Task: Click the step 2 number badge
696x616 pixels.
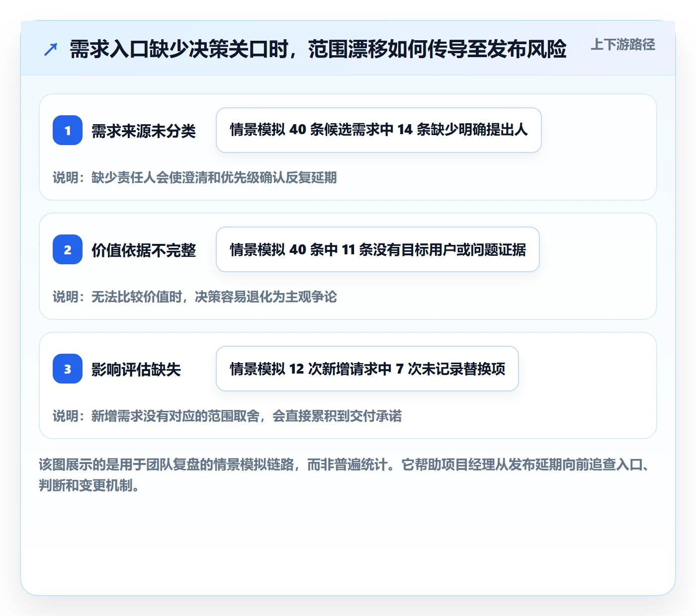Action: [68, 249]
